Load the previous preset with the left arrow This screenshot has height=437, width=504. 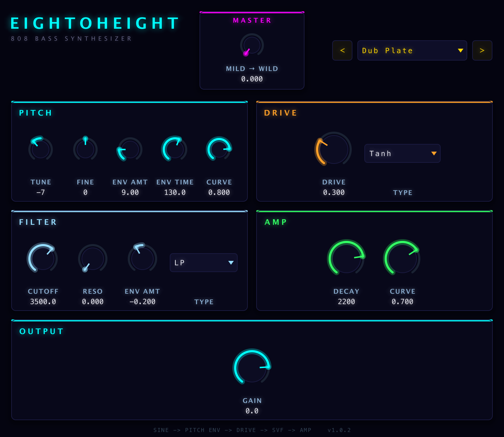(x=342, y=50)
